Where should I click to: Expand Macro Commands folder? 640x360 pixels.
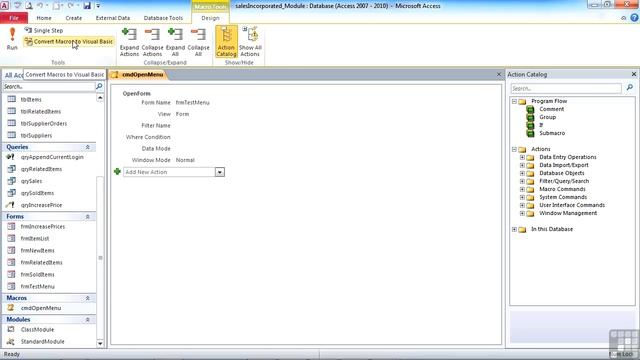[x=522, y=189]
